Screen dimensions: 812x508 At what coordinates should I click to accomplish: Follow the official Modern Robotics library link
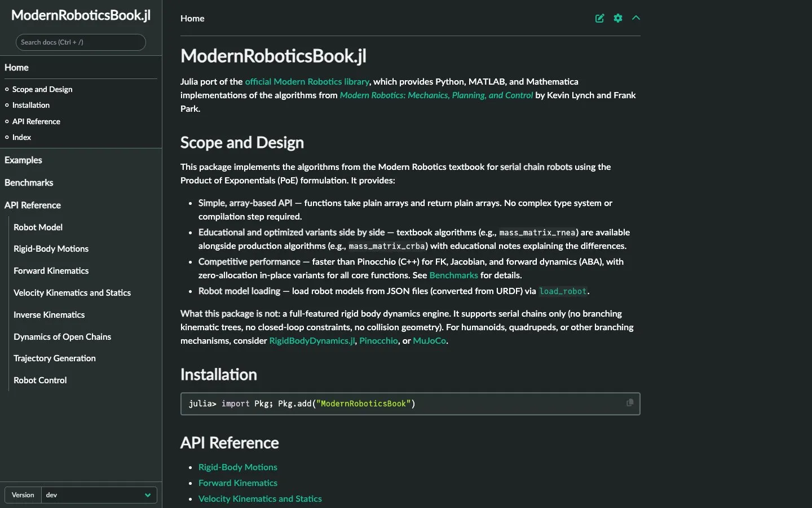(x=307, y=81)
